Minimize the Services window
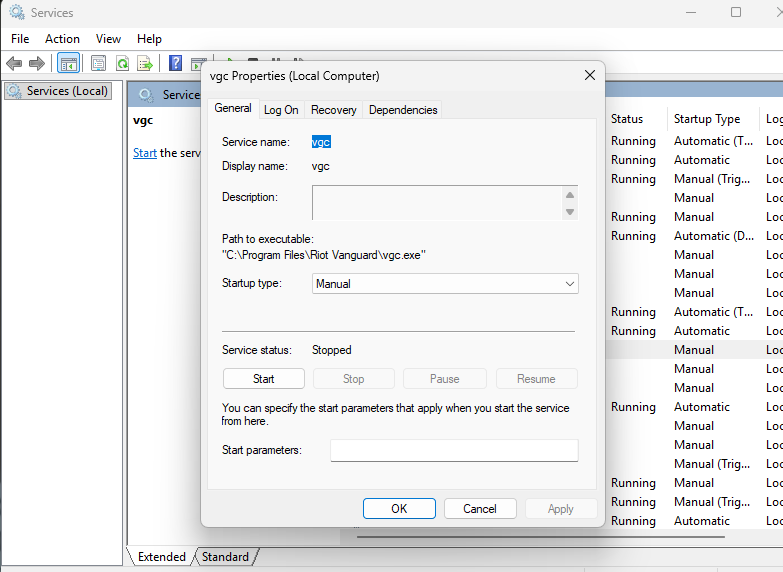Viewport: 783px width, 572px height. tap(691, 12)
